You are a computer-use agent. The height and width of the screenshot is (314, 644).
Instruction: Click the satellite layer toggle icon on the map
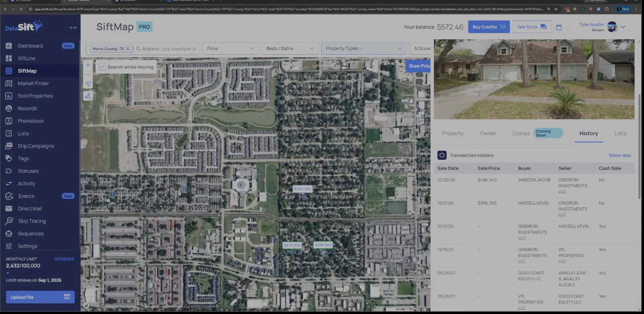point(88,96)
